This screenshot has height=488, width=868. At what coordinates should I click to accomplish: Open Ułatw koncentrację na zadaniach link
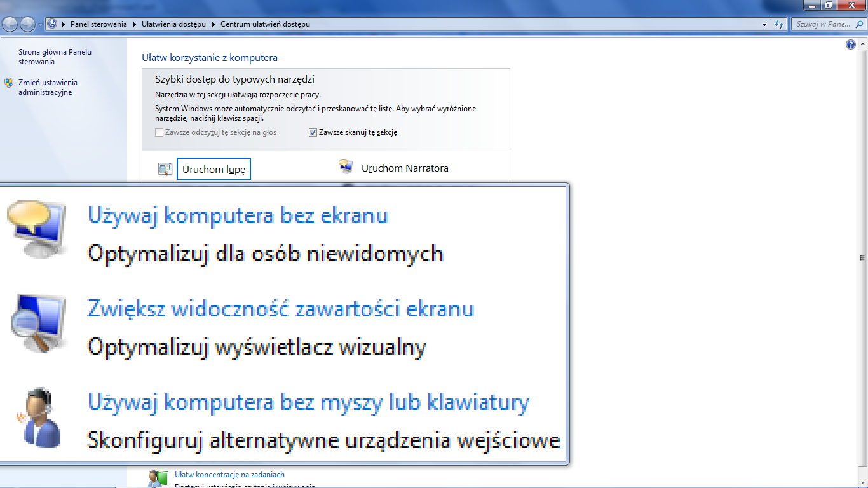[x=229, y=475]
